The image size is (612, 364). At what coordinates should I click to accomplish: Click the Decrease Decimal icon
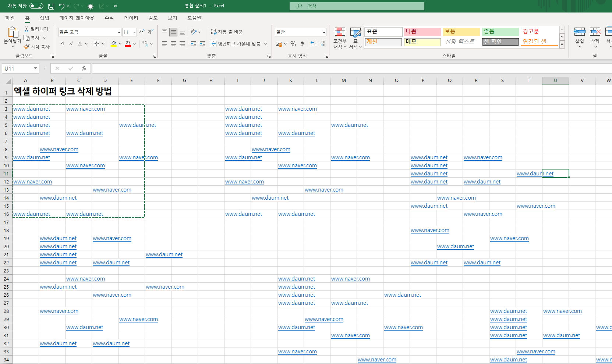[x=322, y=44]
